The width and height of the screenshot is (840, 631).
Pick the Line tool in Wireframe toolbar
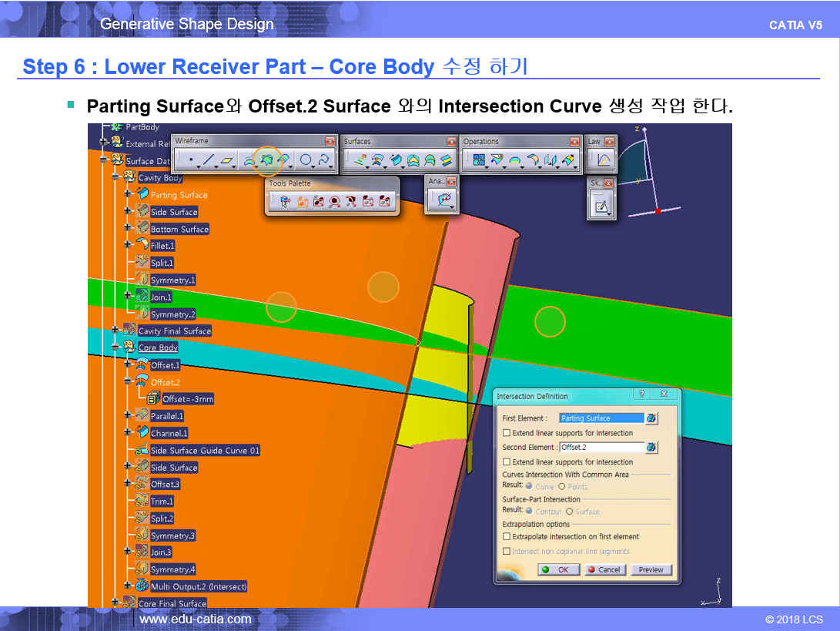(x=209, y=160)
